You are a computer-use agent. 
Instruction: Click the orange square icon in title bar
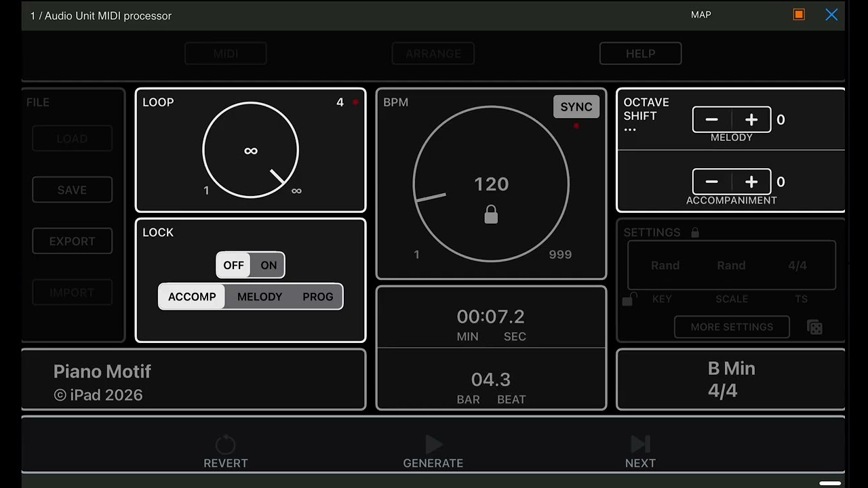(x=799, y=14)
